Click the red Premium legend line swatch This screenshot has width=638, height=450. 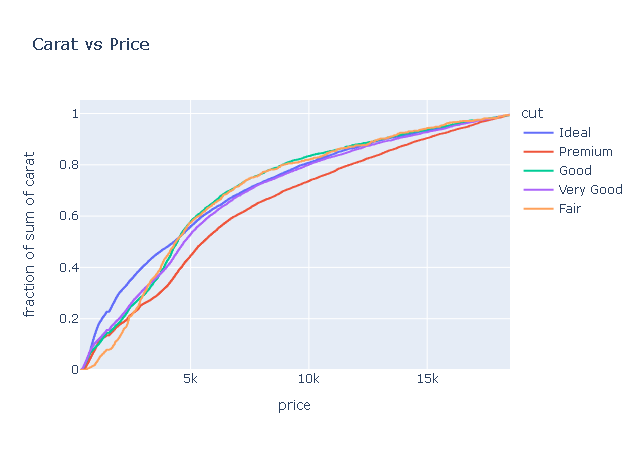538,152
